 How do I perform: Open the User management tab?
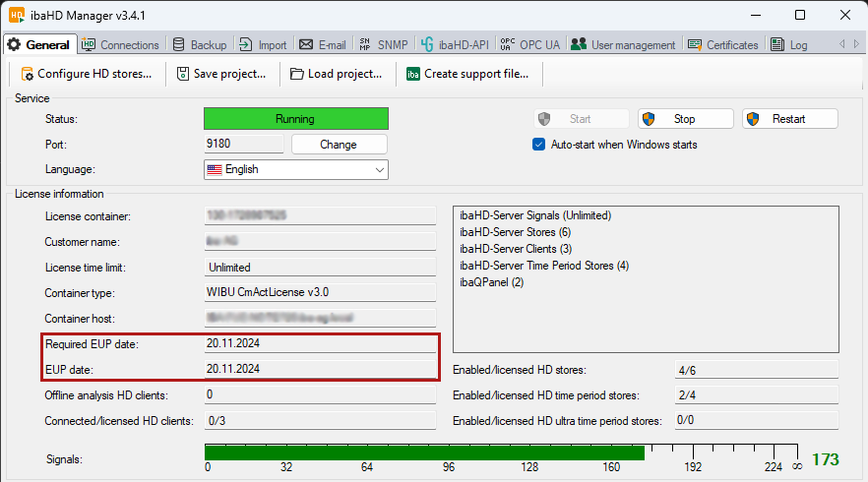point(623,45)
